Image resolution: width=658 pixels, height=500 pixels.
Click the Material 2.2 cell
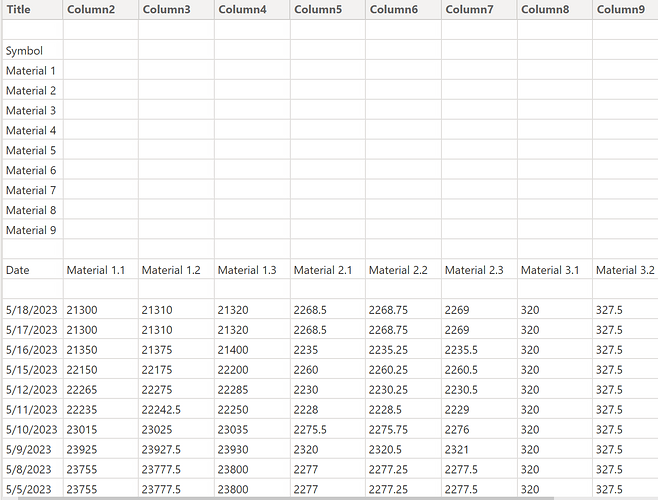coord(403,270)
